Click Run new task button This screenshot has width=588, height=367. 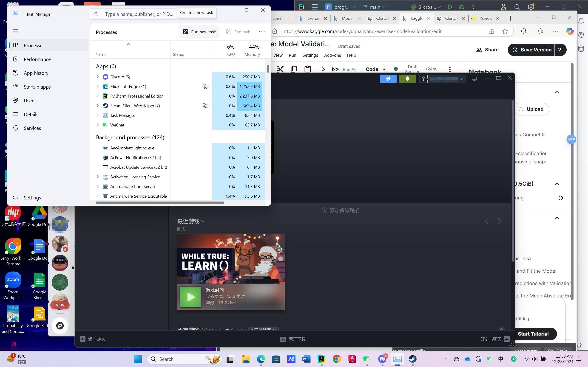199,32
